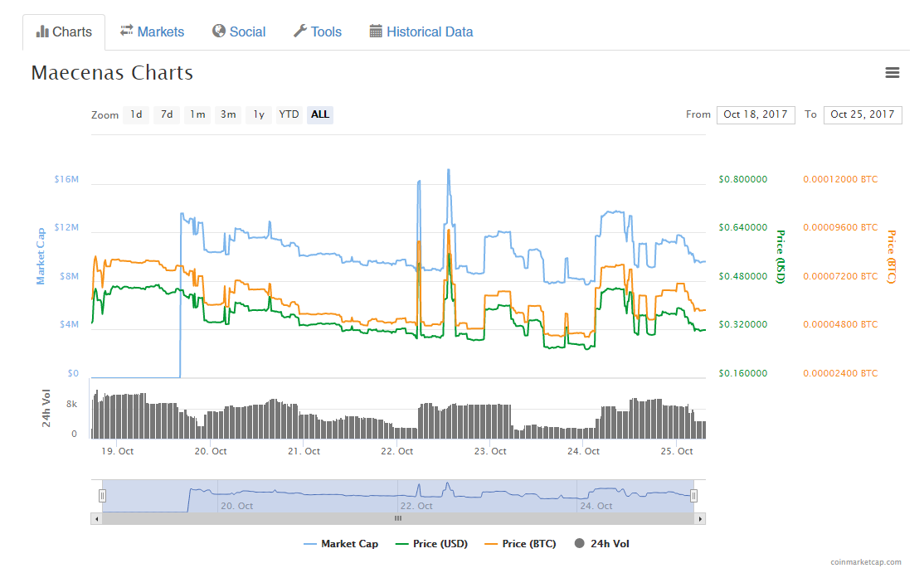Click the Market Cap vertical axis title
Viewport: 924px width, 568px height.
point(41,256)
